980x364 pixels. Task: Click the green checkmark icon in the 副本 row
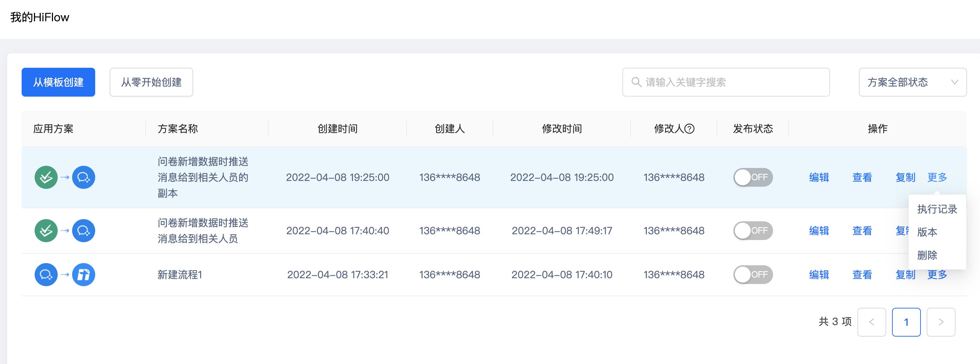46,177
